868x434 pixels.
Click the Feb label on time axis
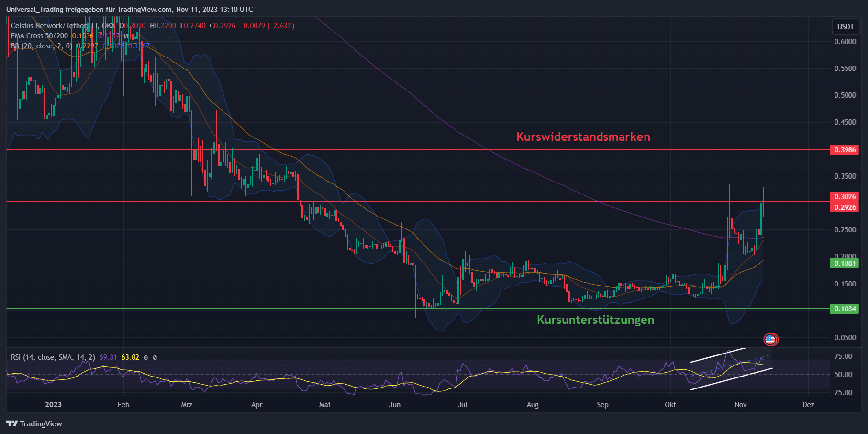123,405
